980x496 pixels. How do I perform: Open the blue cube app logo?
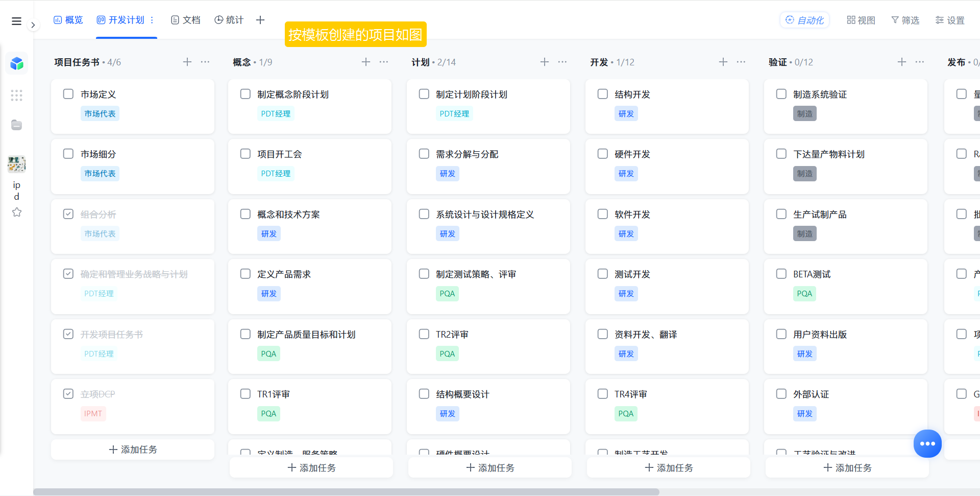coord(17,63)
